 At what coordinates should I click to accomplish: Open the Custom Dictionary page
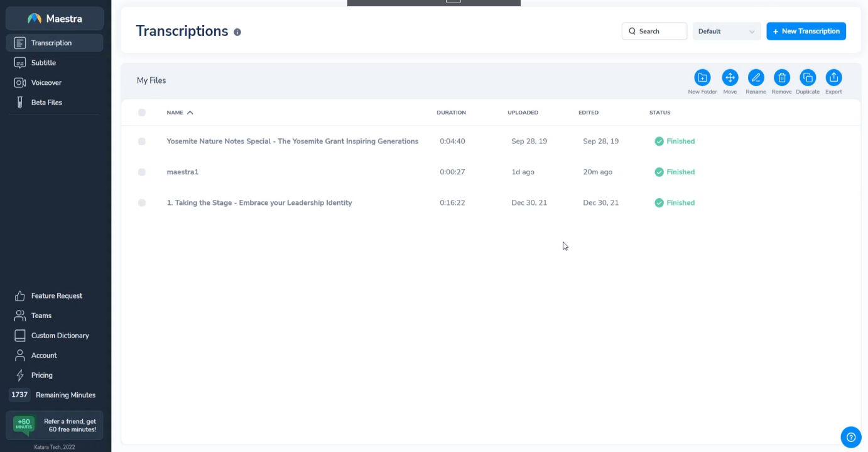pyautogui.click(x=60, y=335)
